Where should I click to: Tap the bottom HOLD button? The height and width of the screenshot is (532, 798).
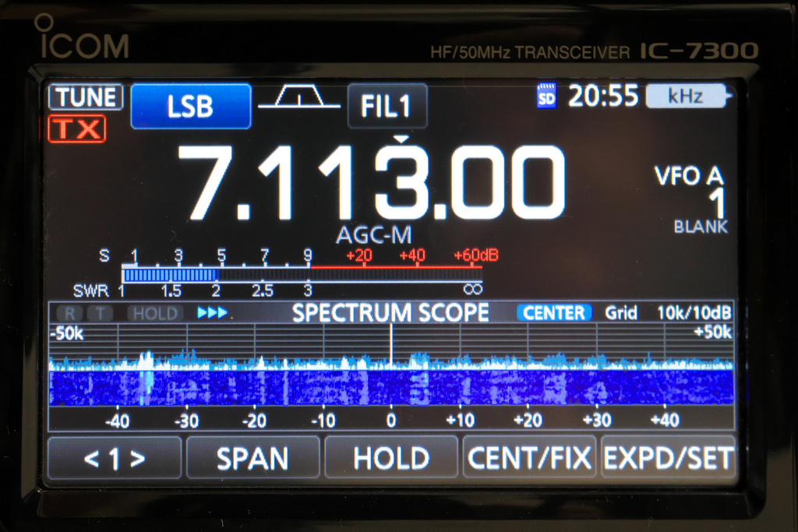coord(391,458)
